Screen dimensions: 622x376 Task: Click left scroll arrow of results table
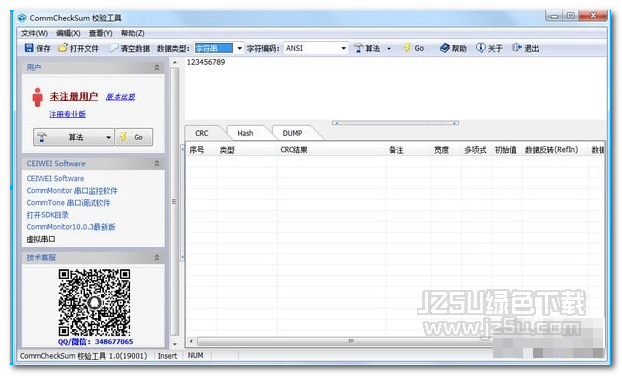tap(191, 341)
